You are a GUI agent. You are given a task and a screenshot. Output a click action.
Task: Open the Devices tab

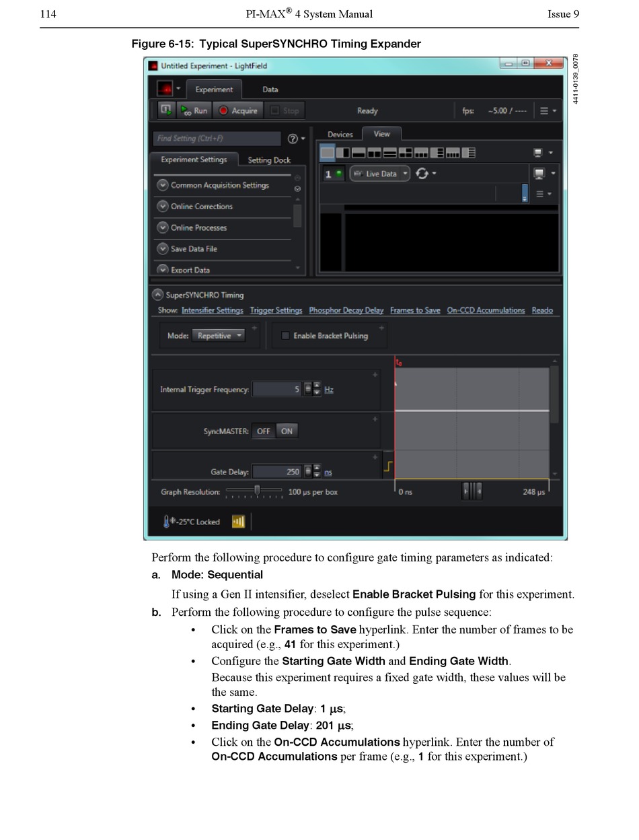[340, 135]
